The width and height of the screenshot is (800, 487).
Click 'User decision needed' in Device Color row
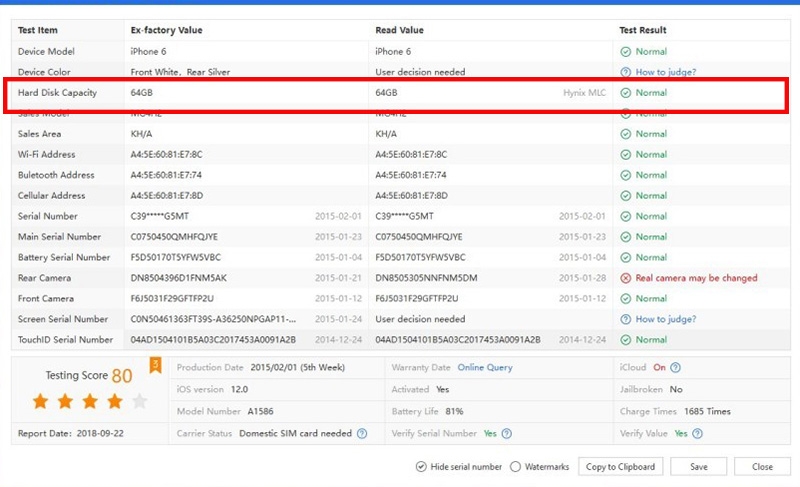420,72
